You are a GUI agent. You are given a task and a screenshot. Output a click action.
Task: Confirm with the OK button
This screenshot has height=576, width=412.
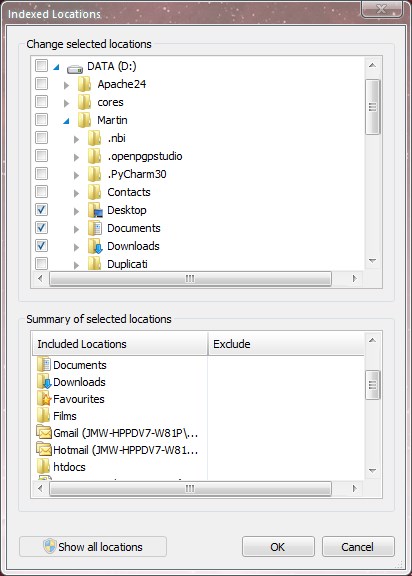point(278,547)
